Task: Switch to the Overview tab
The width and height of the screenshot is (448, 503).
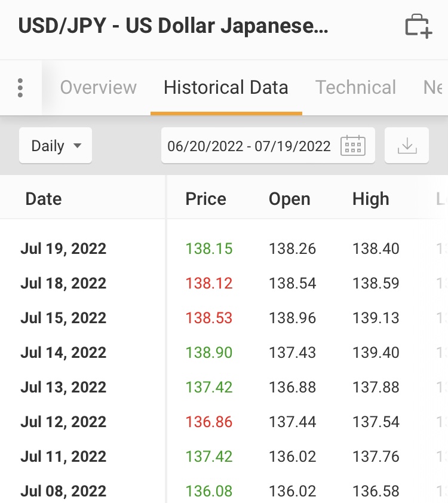Action: tap(99, 87)
